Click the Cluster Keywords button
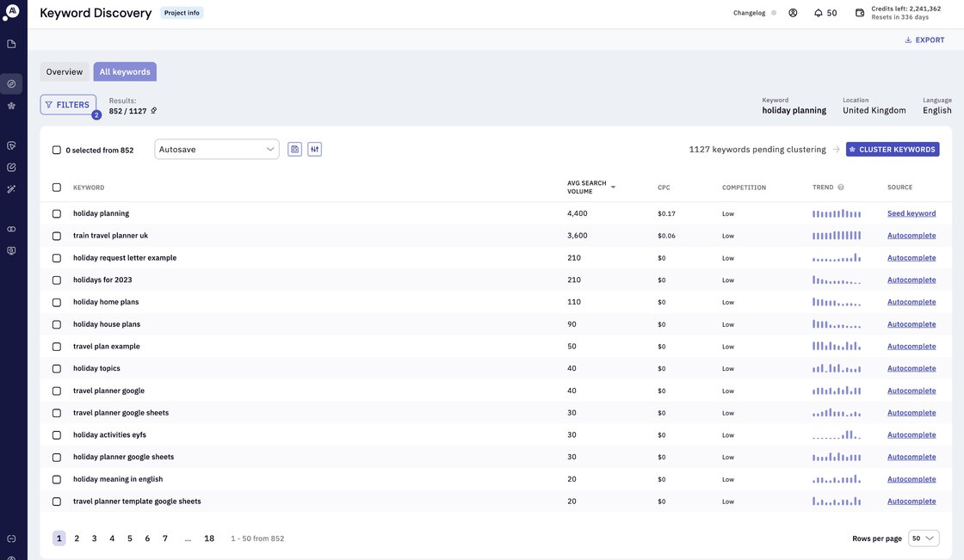This screenshot has height=560, width=964. tap(893, 150)
